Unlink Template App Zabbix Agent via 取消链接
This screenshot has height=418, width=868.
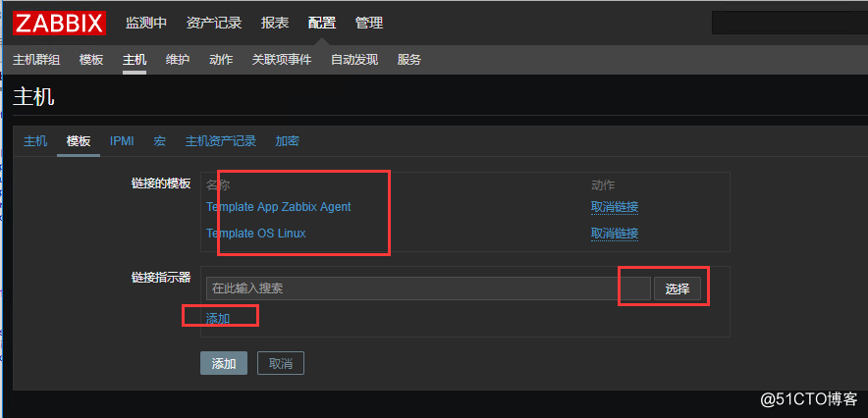(x=615, y=207)
